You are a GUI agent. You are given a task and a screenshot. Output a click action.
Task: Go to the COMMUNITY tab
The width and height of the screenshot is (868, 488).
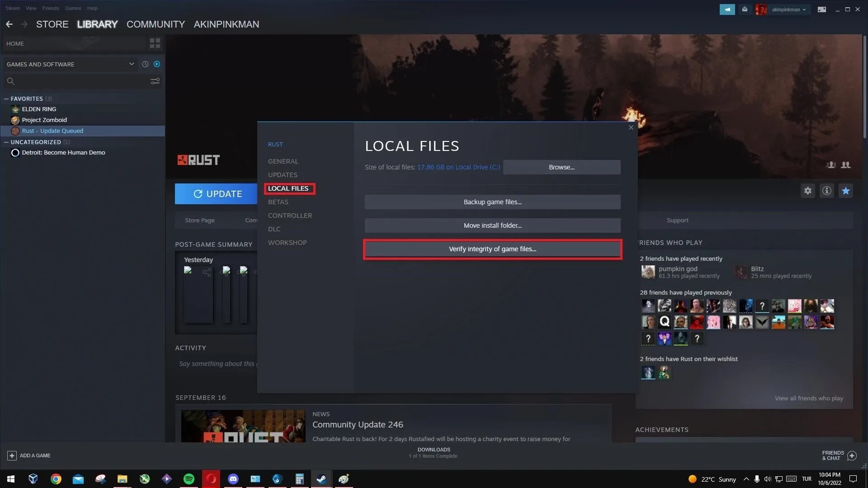(x=156, y=24)
